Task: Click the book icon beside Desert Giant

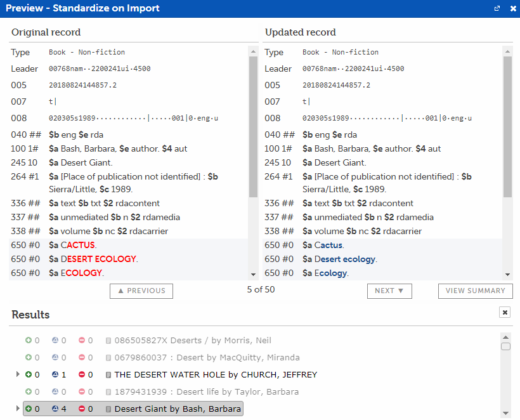Action: point(108,409)
